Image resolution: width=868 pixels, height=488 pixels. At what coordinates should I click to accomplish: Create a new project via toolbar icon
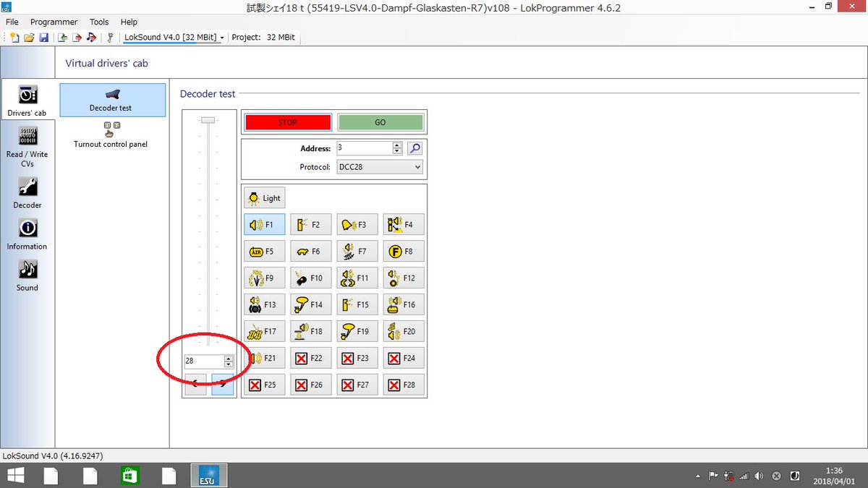point(14,38)
